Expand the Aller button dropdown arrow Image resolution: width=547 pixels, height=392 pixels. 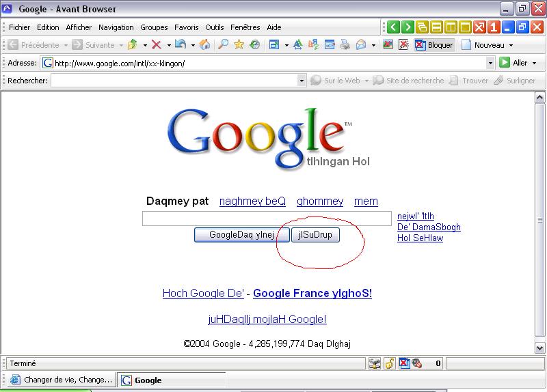534,63
